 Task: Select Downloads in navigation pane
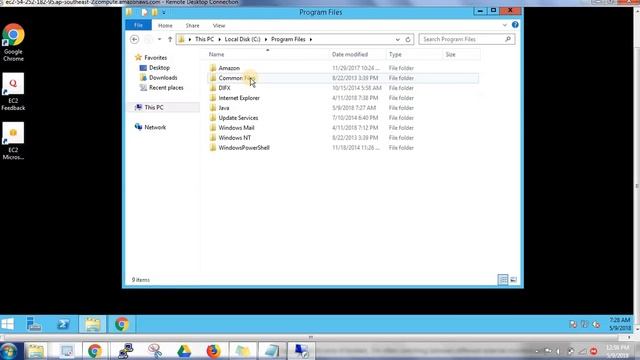point(163,78)
